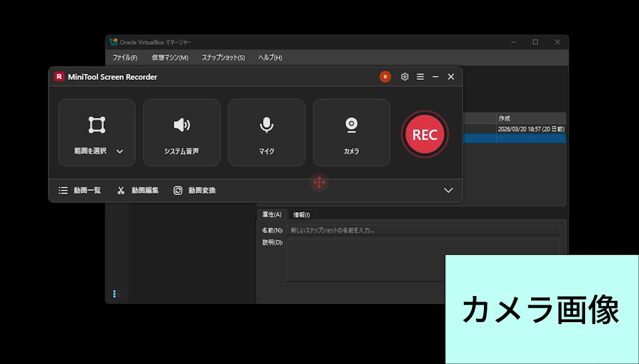The width and height of the screenshot is (639, 364).
Task: Select the highlighted blue snapshot row
Action: coord(515,138)
